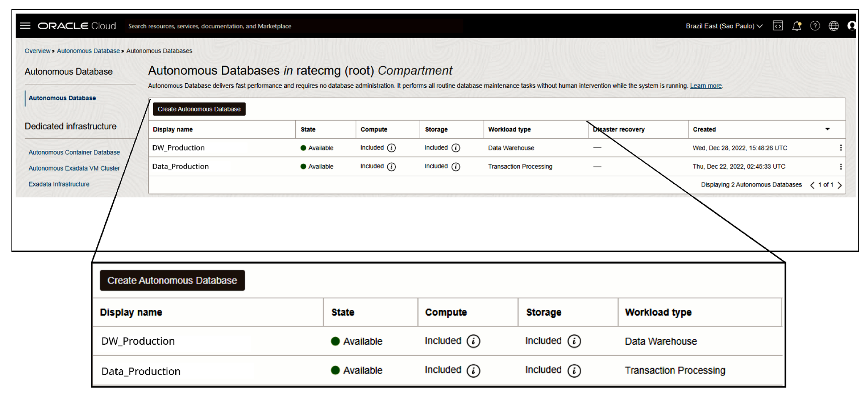This screenshot has width=868, height=396.
Task: Select 'Wed, Dec 28, 2022, 15:48:26 UTC' cell
Action: pyautogui.click(x=740, y=148)
